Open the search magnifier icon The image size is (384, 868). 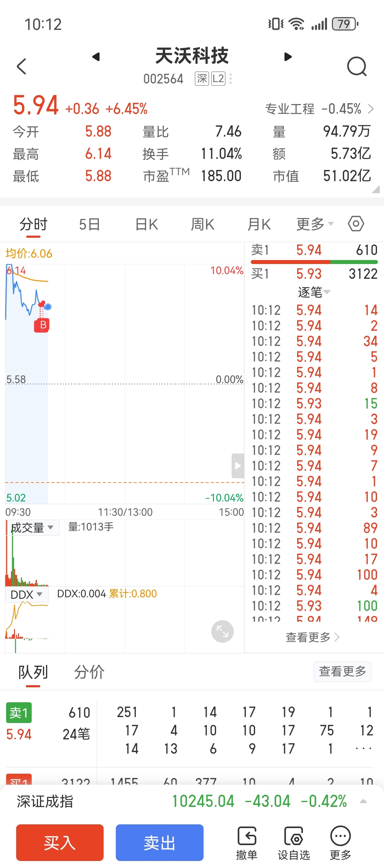[x=357, y=66]
